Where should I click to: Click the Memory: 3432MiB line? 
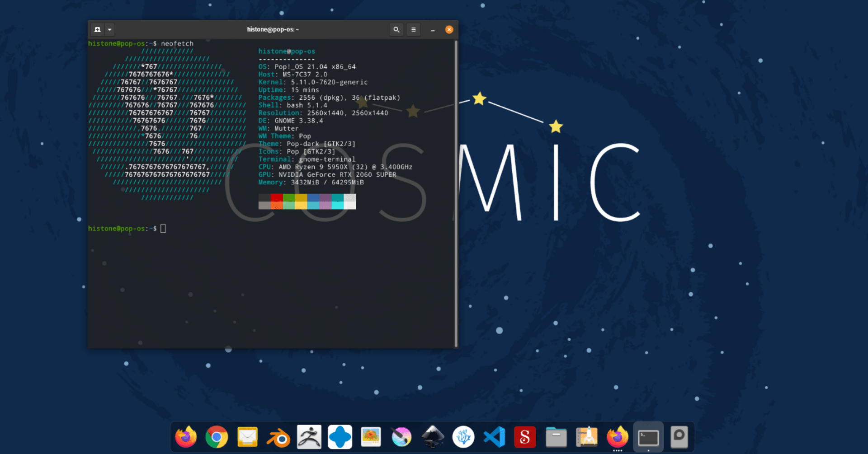(311, 183)
